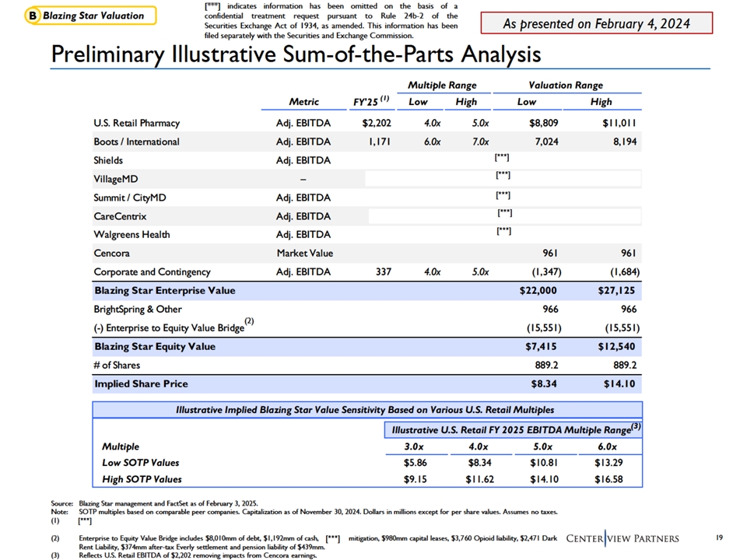The height and width of the screenshot is (560, 747).
Task: Click the Summit / CityMD row label
Action: pos(130,198)
